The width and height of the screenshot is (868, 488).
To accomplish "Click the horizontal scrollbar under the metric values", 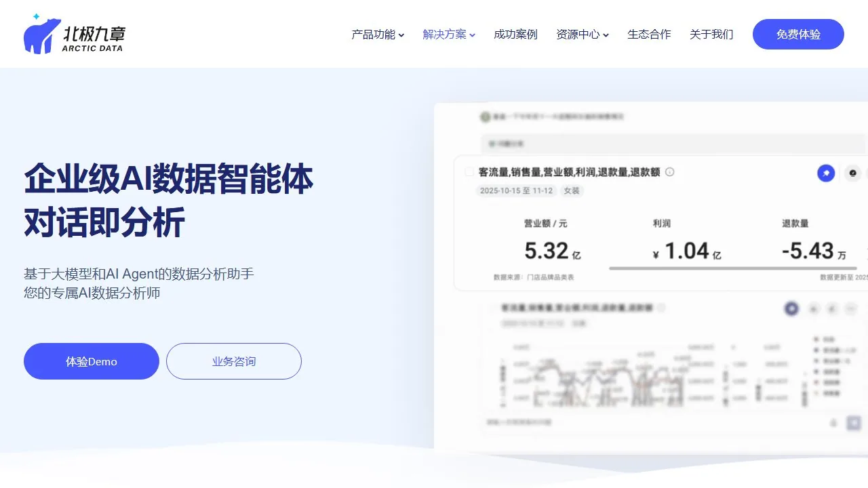I will [x=733, y=268].
